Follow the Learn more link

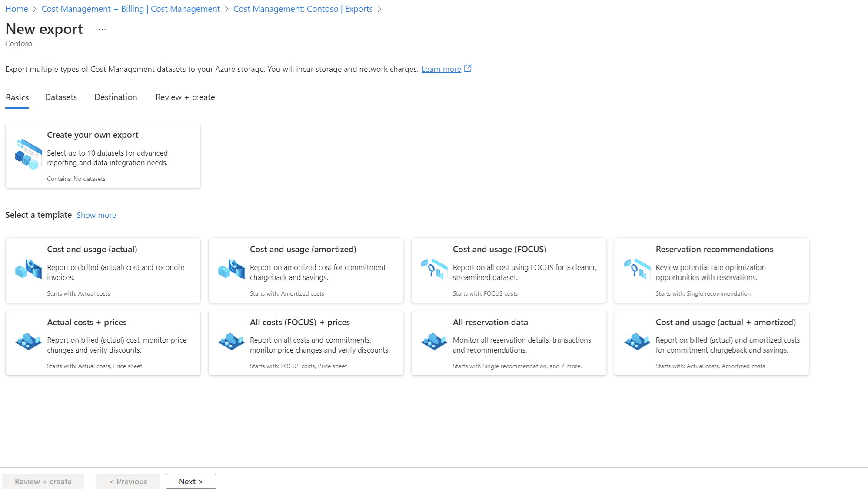tap(441, 69)
